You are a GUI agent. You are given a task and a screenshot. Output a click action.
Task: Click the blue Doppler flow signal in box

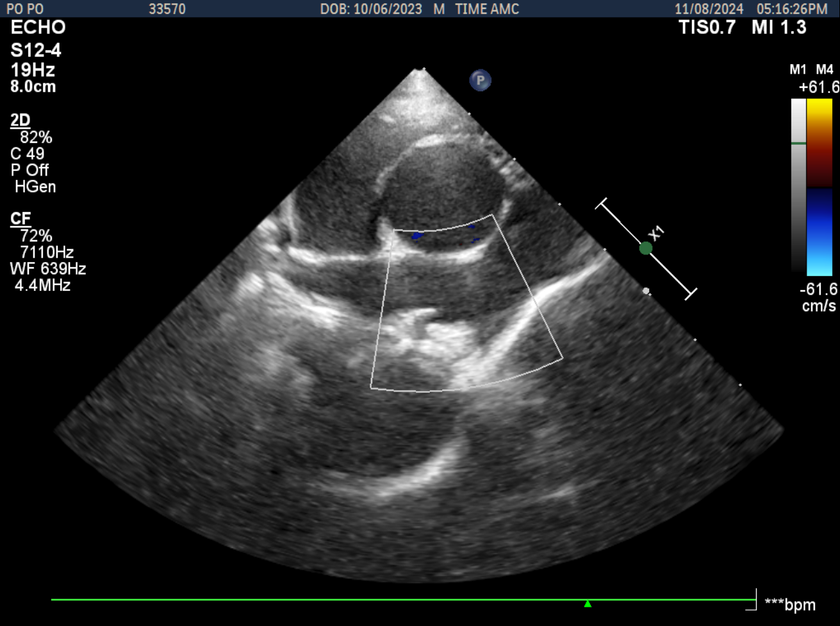point(417,236)
